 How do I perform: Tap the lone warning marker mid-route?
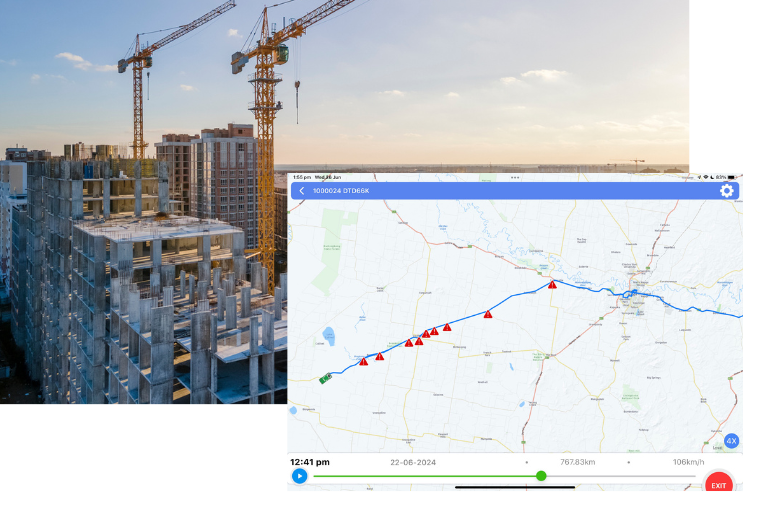pyautogui.click(x=488, y=314)
